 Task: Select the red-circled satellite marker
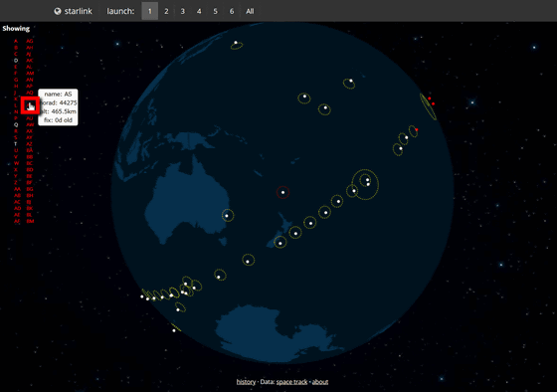pyautogui.click(x=283, y=192)
